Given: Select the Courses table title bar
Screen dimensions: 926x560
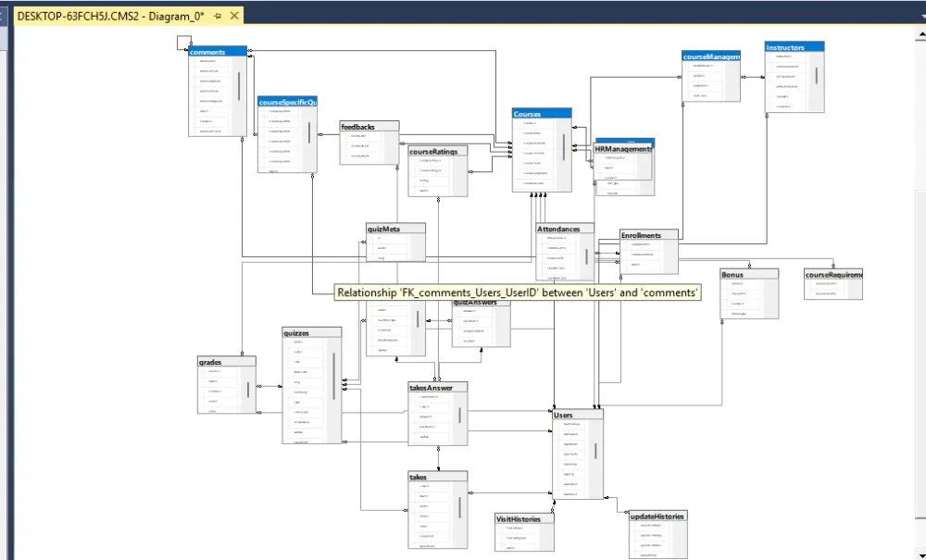Looking at the screenshot, I should coord(541,113).
